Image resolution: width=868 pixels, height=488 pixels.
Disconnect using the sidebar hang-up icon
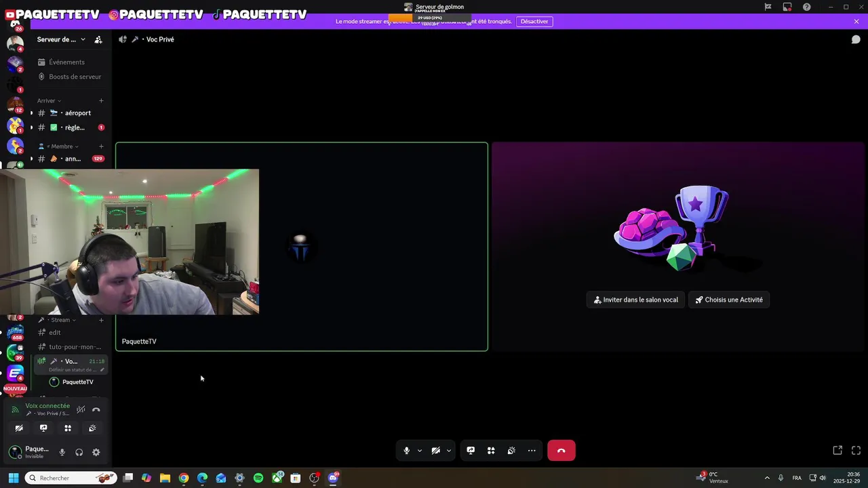(96, 409)
